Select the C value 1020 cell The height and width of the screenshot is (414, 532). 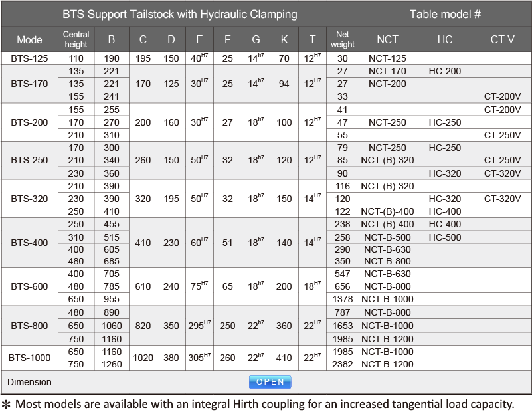pos(143,358)
